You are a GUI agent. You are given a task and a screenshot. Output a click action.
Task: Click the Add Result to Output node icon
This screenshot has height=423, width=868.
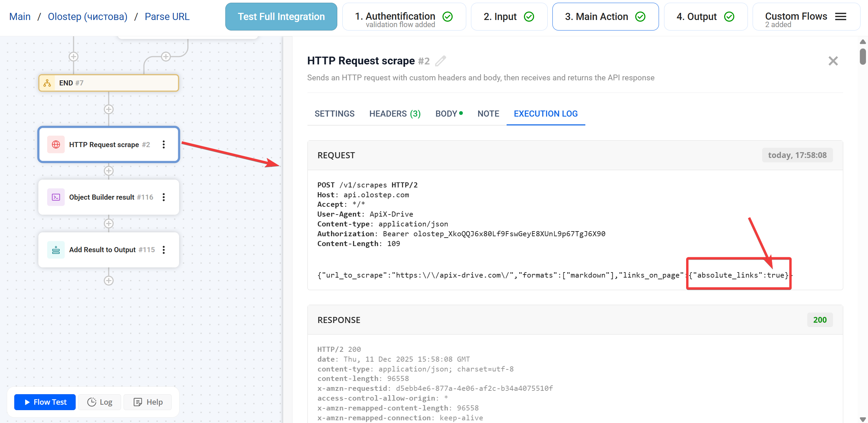pos(56,250)
